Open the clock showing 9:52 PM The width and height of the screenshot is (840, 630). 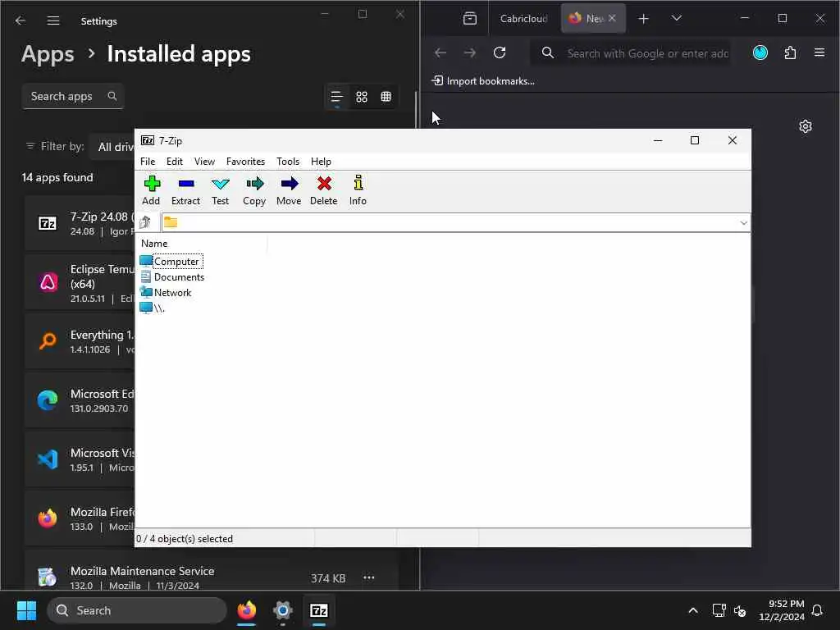click(782, 610)
